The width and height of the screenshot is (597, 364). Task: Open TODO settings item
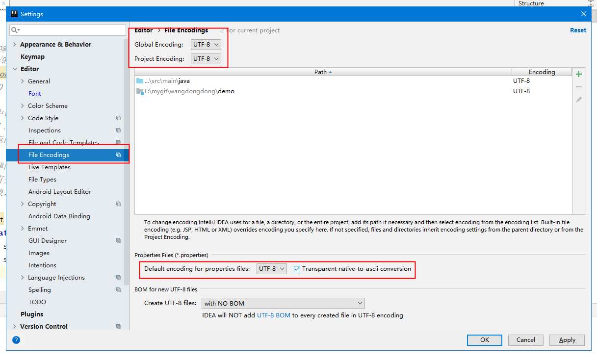tap(37, 302)
